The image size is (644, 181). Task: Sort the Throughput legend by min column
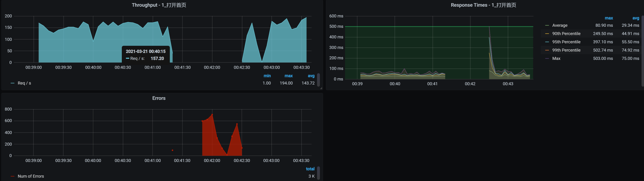click(267, 76)
